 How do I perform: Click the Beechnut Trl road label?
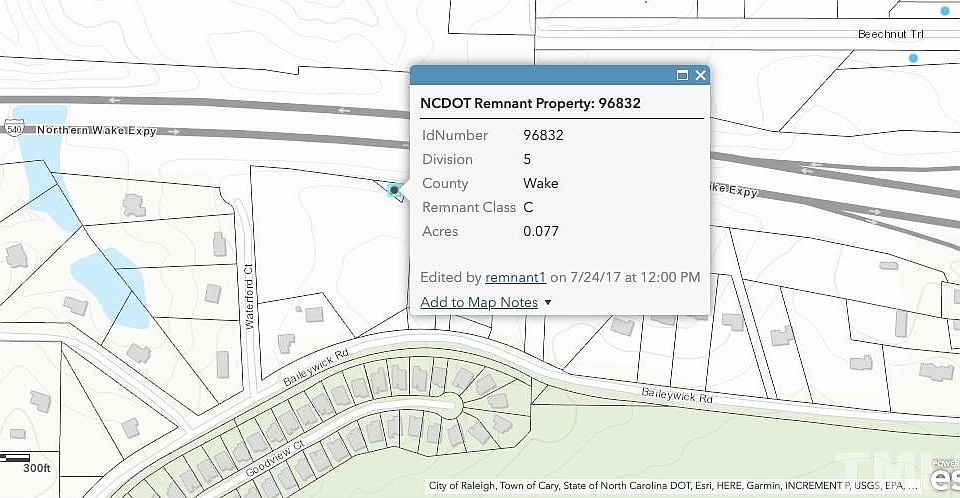point(888,34)
